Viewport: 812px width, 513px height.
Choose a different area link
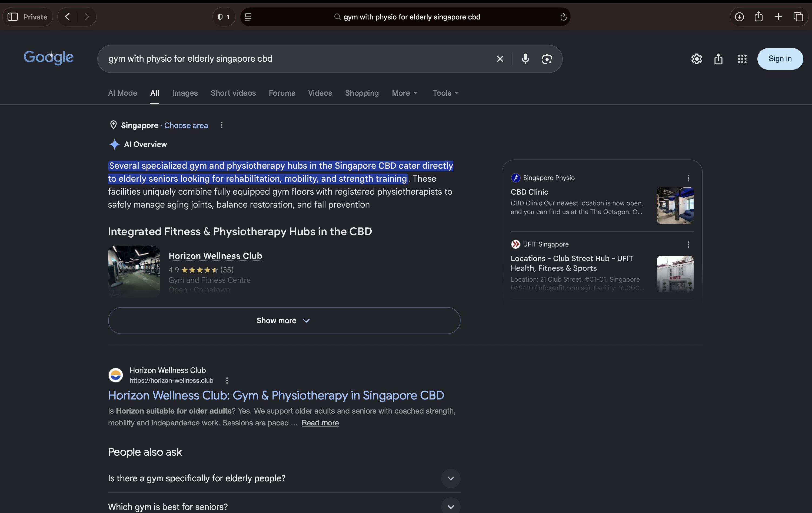[186, 125]
